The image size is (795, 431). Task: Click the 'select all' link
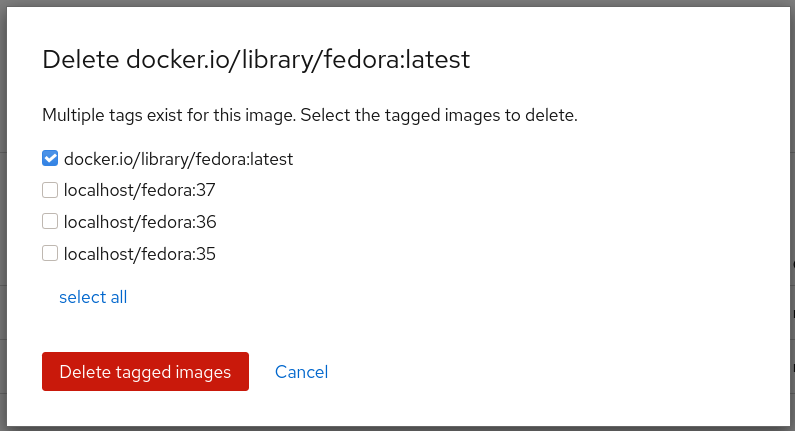93,297
